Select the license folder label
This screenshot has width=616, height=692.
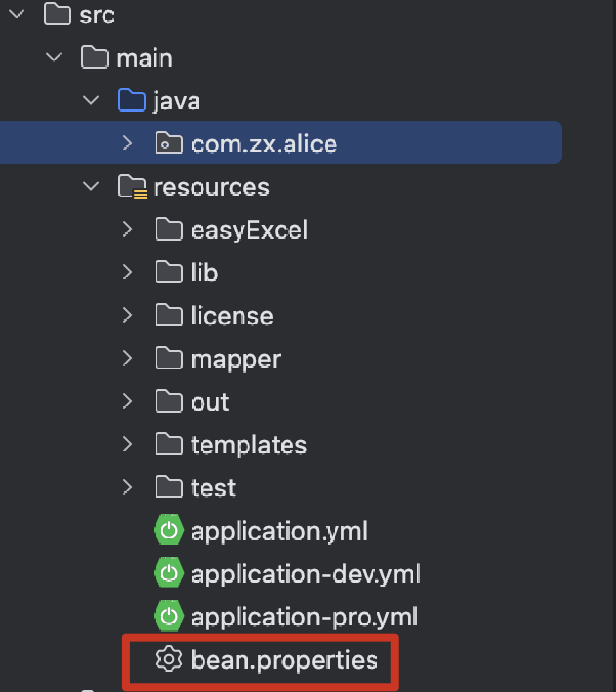(232, 316)
